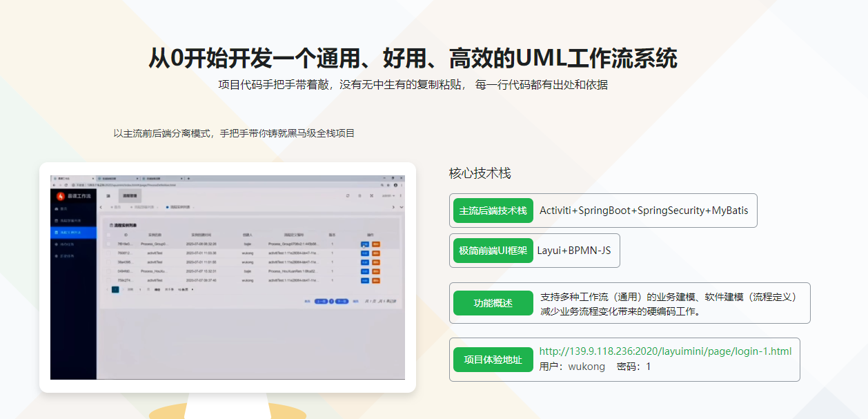Click the list icon beside 流程实例列表 title
The width and height of the screenshot is (868, 419).
point(111,224)
